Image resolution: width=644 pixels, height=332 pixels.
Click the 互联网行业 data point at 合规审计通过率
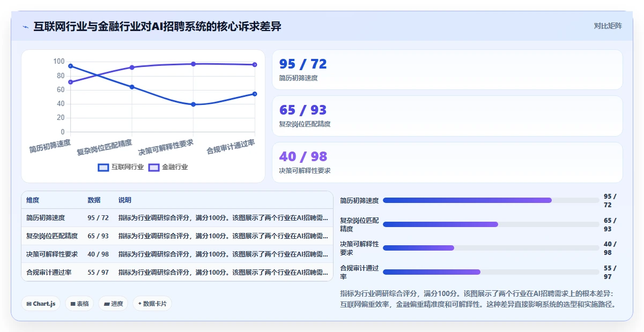(x=255, y=94)
